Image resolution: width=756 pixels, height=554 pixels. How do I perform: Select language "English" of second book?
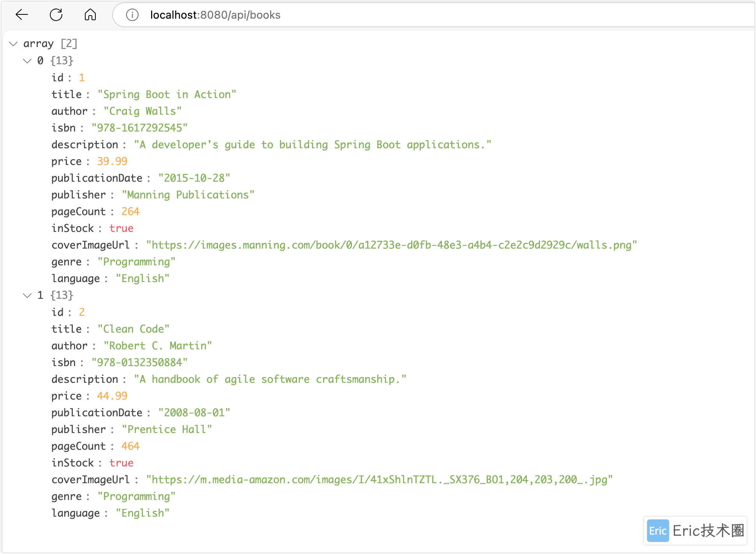coord(143,513)
